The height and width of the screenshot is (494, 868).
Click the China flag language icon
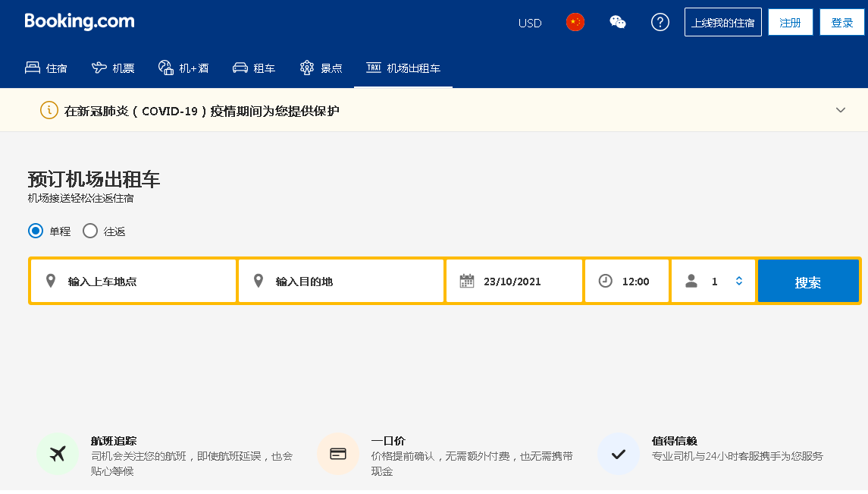[575, 22]
